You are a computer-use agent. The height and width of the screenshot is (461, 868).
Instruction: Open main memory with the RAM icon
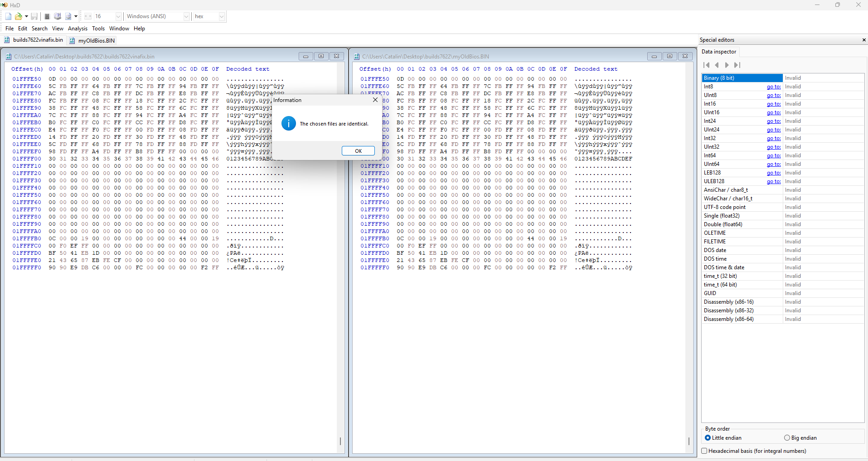point(47,16)
